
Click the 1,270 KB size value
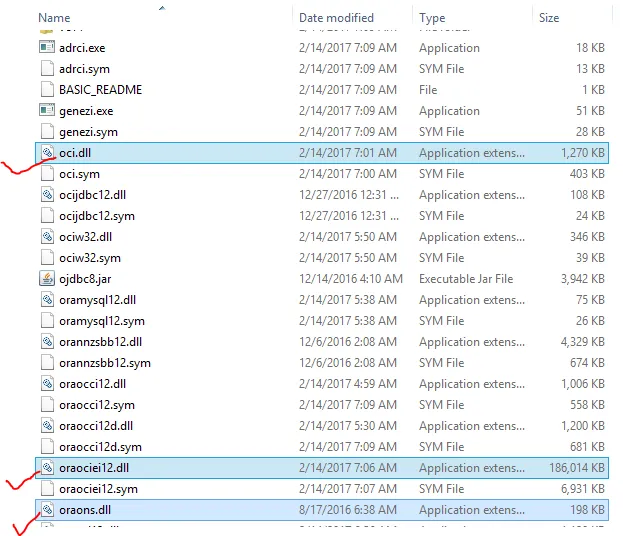583,153
